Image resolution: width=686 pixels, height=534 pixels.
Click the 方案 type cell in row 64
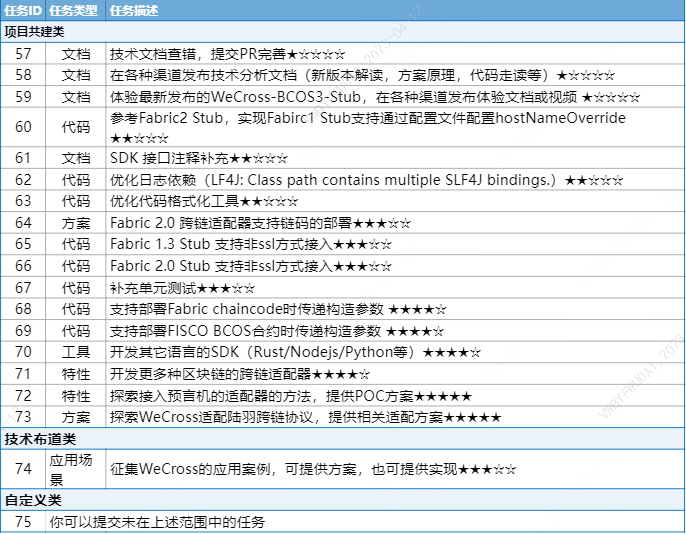click(76, 223)
